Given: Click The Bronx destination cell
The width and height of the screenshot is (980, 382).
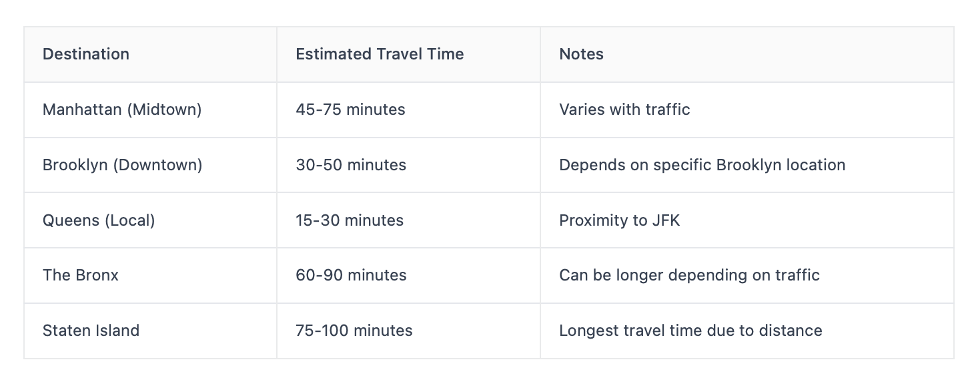Looking at the screenshot, I should [x=81, y=275].
